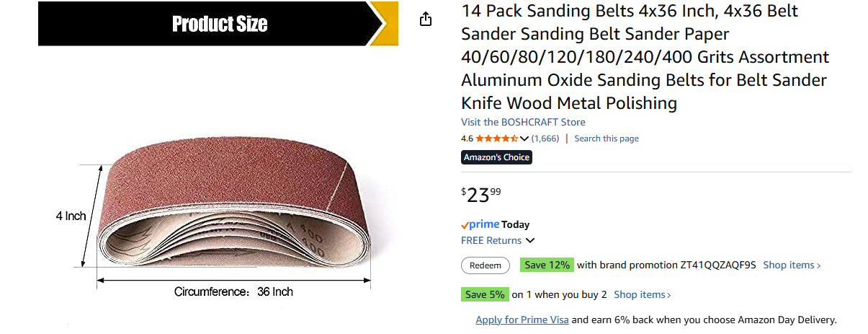
Task: Open the rating breakdown chevron next to stars
Action: pos(524,139)
